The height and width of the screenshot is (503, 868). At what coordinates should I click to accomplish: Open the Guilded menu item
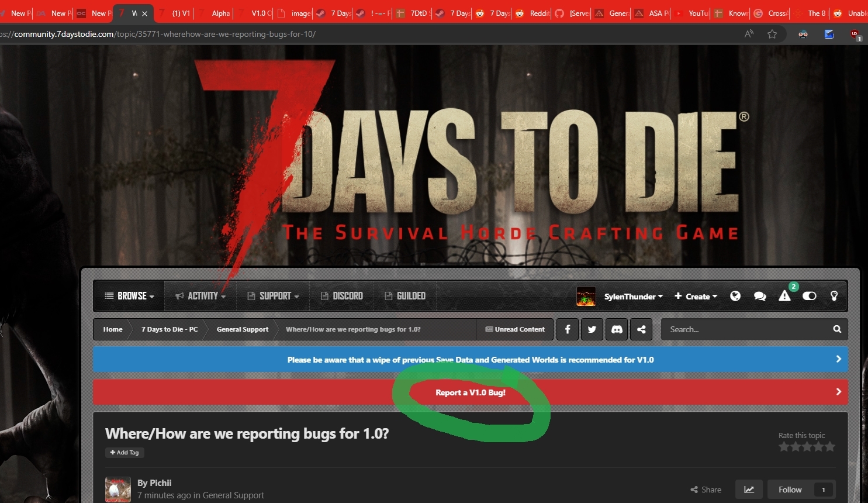[405, 296]
